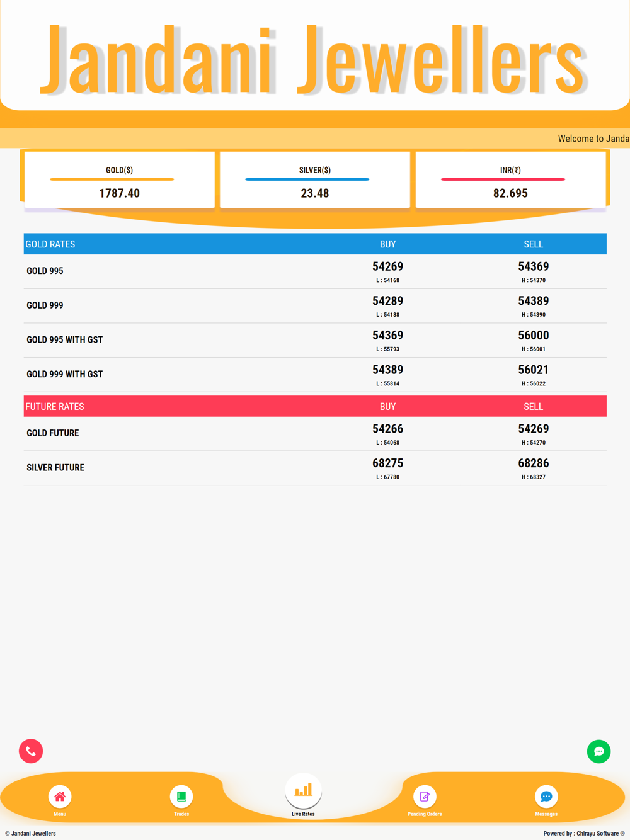The image size is (630, 840).
Task: Click GOLD FUTURE buy price 54266
Action: click(x=387, y=429)
